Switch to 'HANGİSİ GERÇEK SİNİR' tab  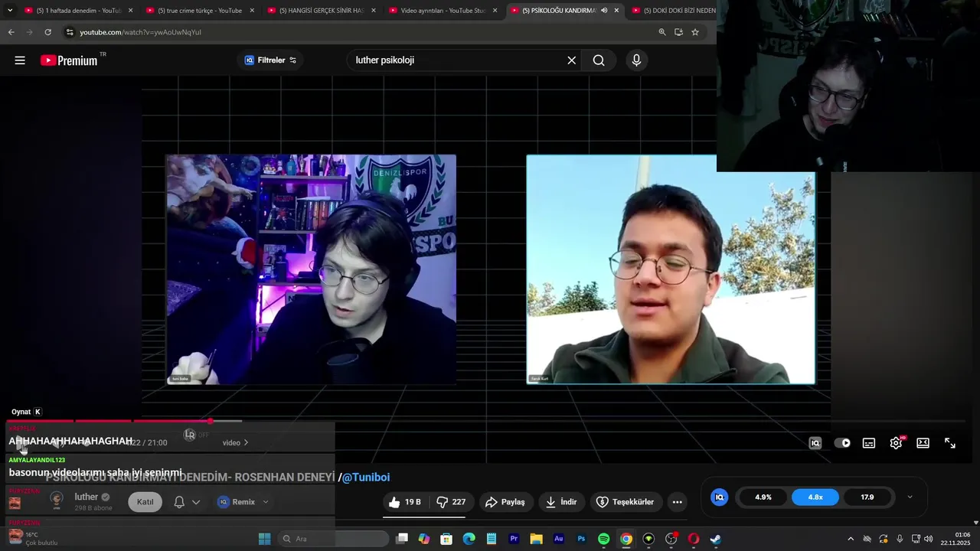point(320,11)
